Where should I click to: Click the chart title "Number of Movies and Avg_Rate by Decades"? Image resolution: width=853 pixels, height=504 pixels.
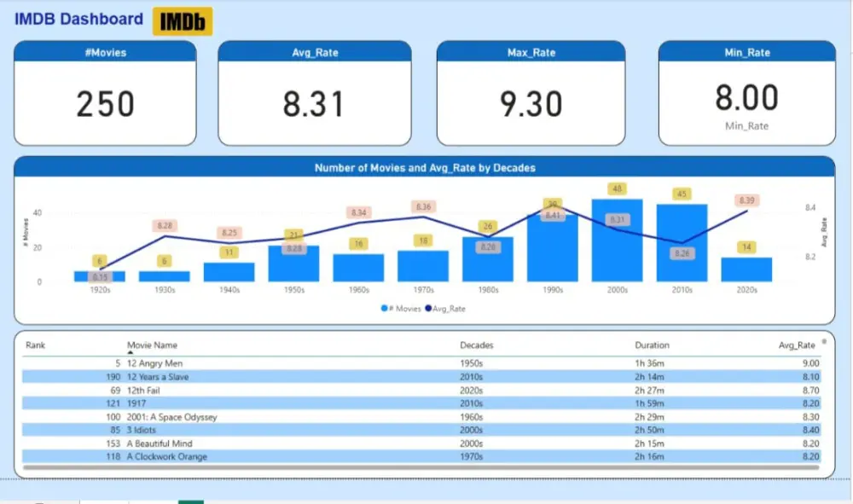tap(426, 167)
